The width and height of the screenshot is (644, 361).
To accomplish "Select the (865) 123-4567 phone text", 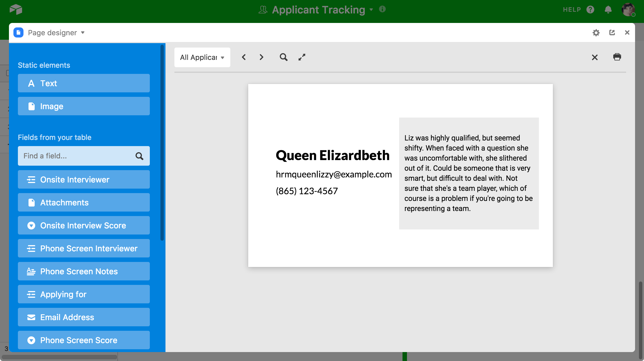I will [x=307, y=191].
